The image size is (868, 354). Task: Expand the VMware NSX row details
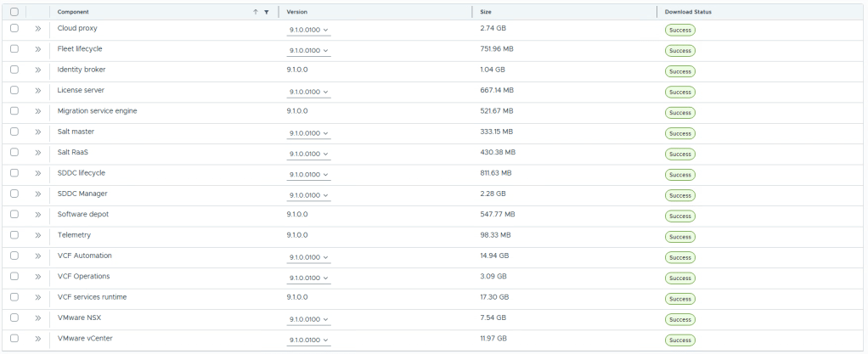coord(37,317)
